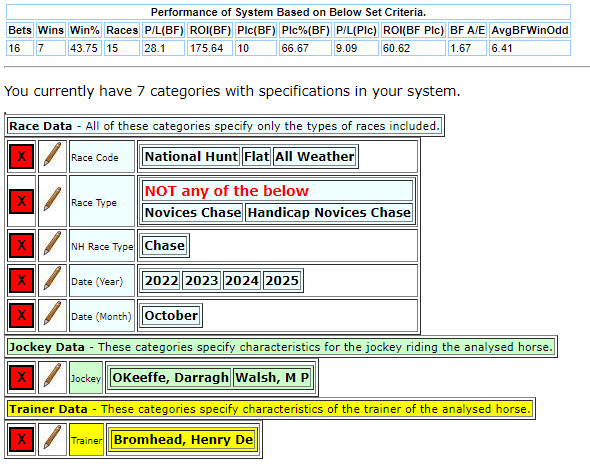
Task: Click the AvgBFWinOdd column header
Action: [530, 30]
